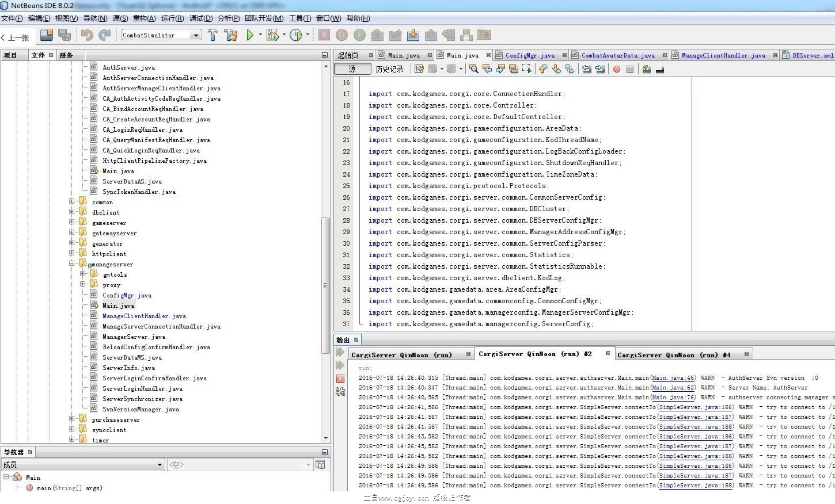Click the Open Project toolbar icon
Screen dimensions: 835x504
[47, 35]
